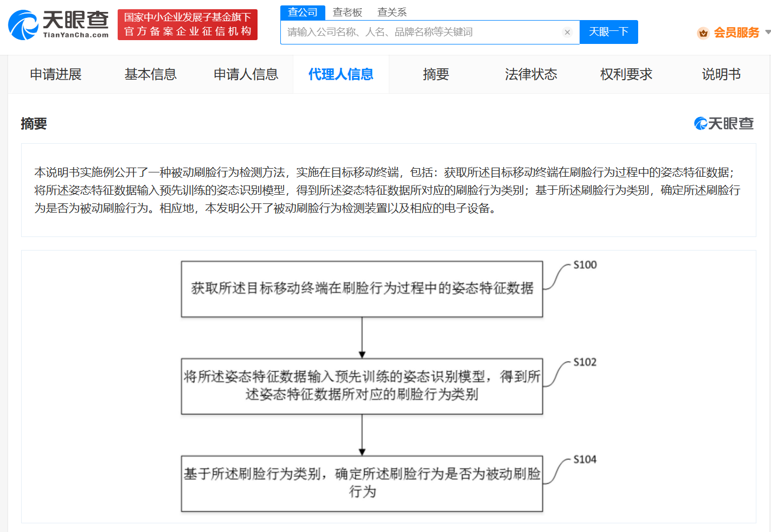Click the S104 step label
771x532 pixels.
tap(585, 459)
